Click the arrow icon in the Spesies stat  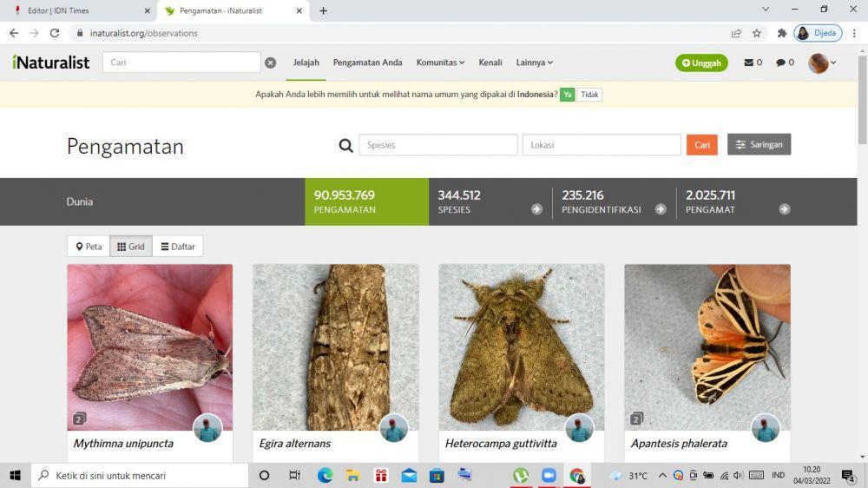[536, 208]
